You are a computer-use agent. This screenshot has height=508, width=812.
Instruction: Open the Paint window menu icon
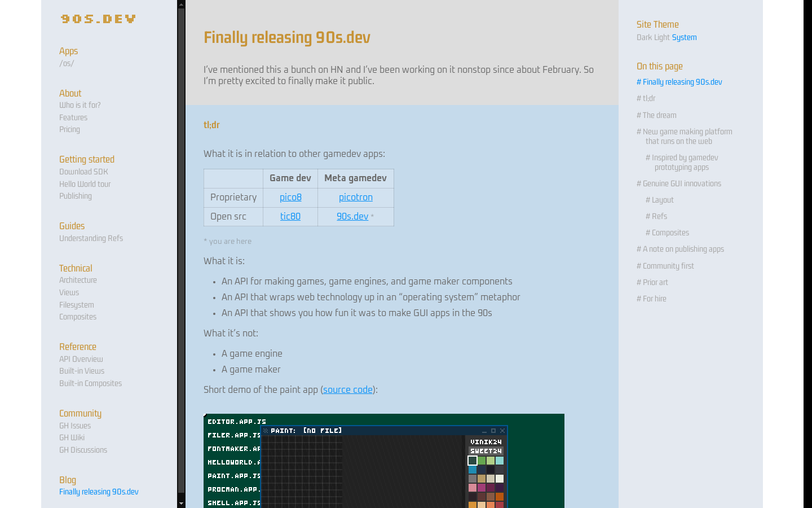point(266,431)
